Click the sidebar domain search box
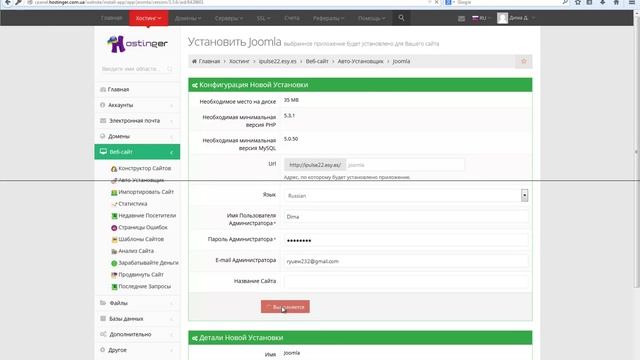The width and height of the screenshot is (640, 360). coord(137,69)
